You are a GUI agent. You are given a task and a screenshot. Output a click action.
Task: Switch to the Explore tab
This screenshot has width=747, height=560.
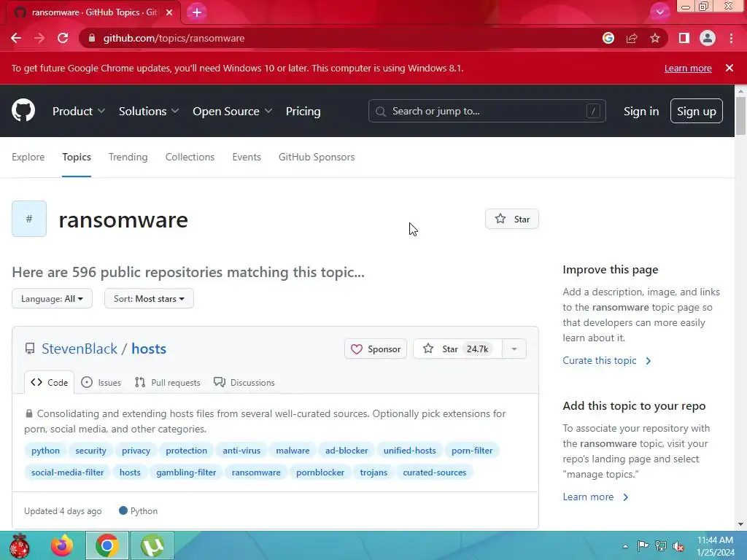tap(28, 157)
